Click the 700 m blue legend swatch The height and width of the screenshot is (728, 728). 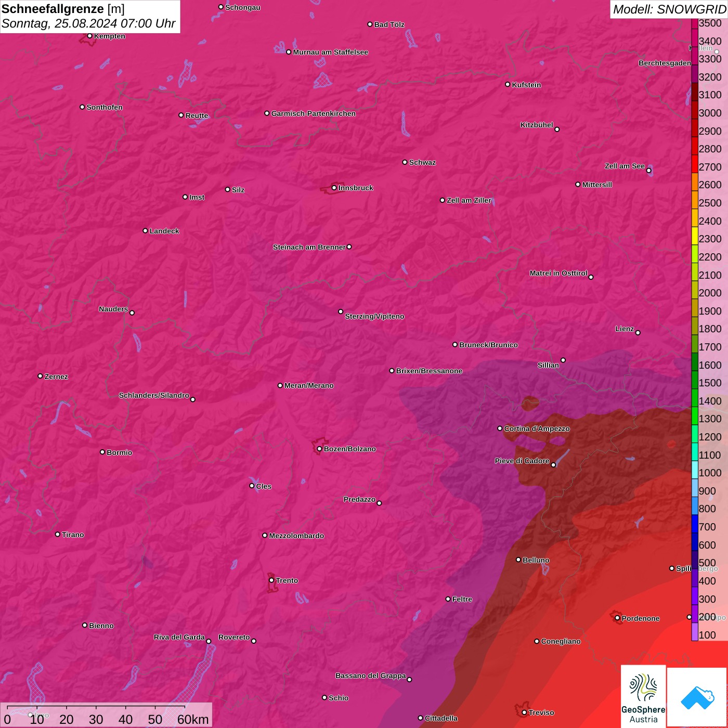[695, 523]
